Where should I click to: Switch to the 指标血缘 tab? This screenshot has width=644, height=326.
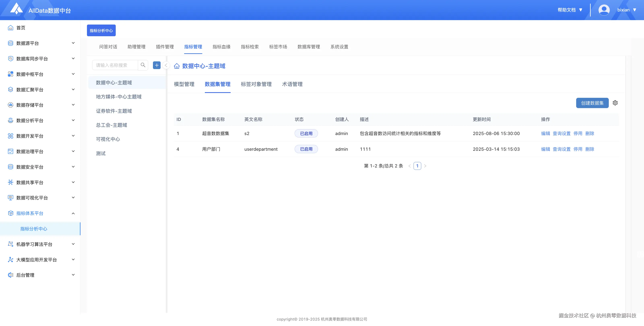221,47
